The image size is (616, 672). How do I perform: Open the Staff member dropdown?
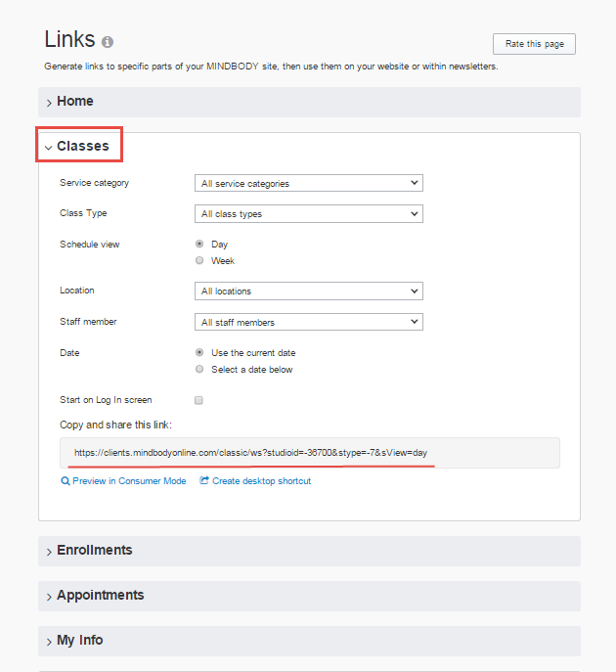coord(309,322)
